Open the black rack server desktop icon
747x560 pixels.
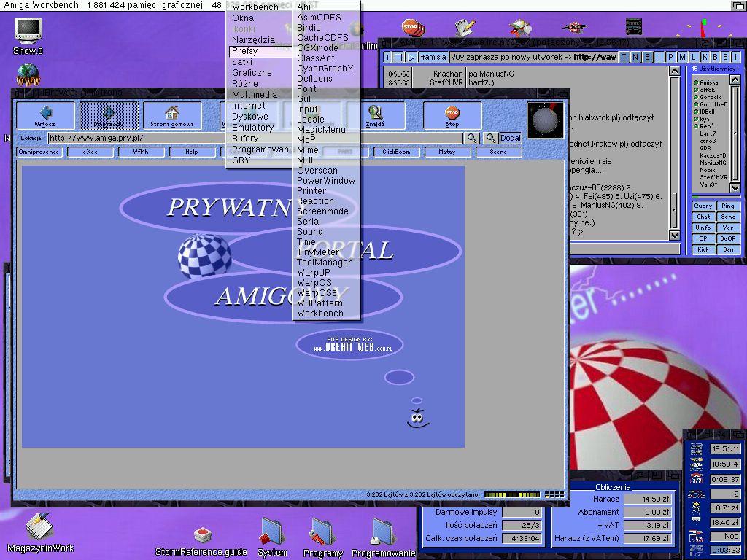pyautogui.click(x=634, y=27)
